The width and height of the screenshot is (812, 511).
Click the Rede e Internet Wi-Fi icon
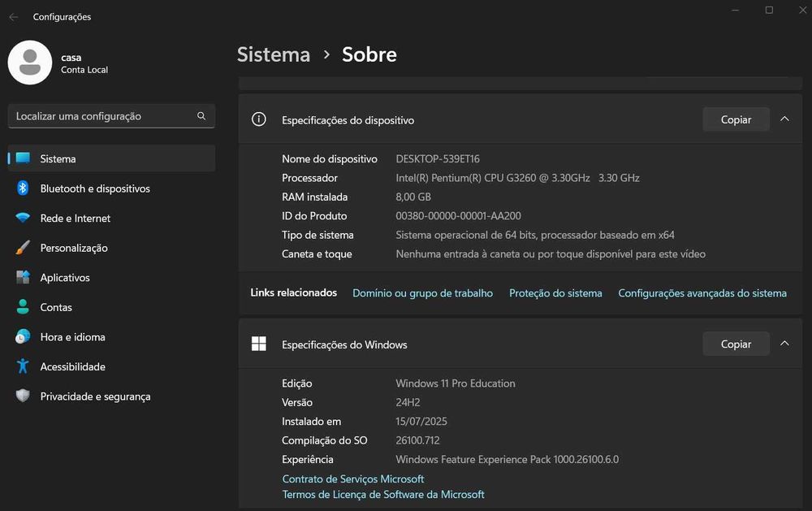(23, 219)
